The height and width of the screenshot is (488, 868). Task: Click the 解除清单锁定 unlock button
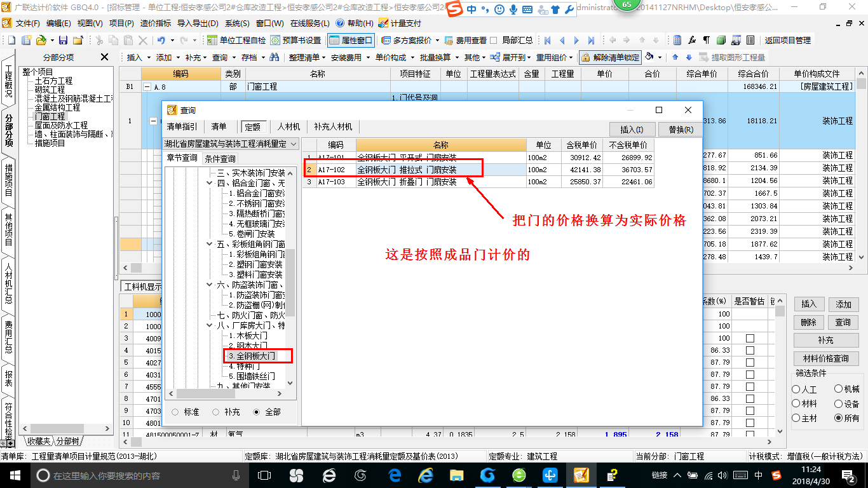610,57
